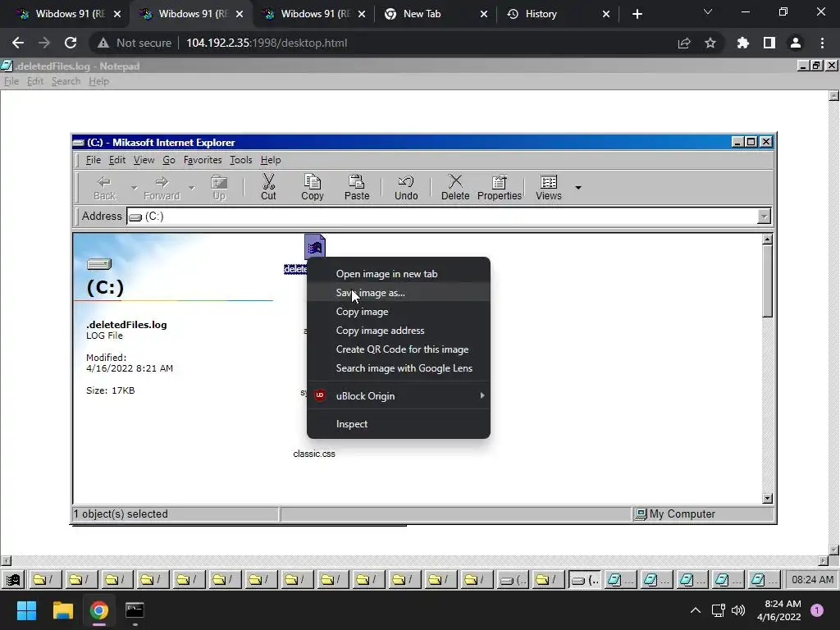
Task: Bookmark this page with the star icon
Action: click(710, 43)
